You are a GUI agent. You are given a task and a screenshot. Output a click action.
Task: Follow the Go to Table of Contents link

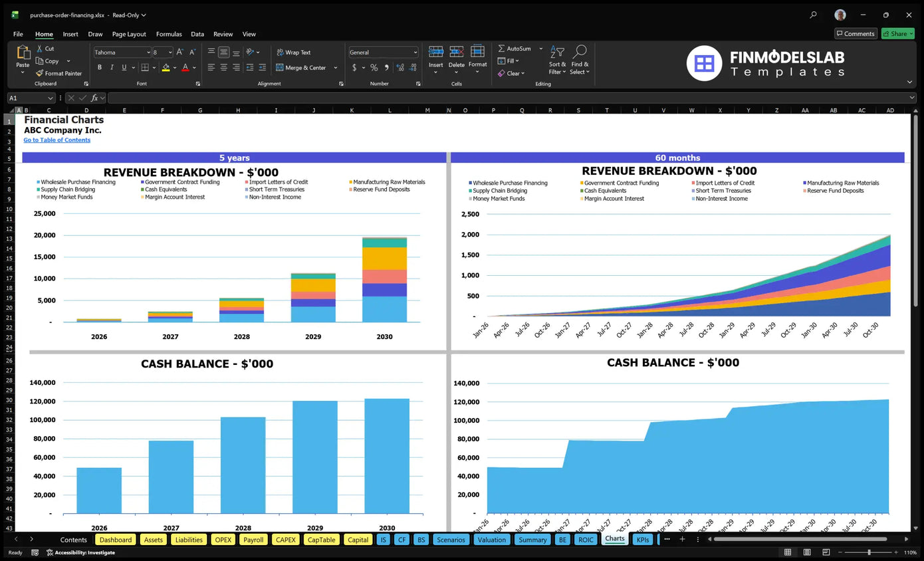point(57,140)
